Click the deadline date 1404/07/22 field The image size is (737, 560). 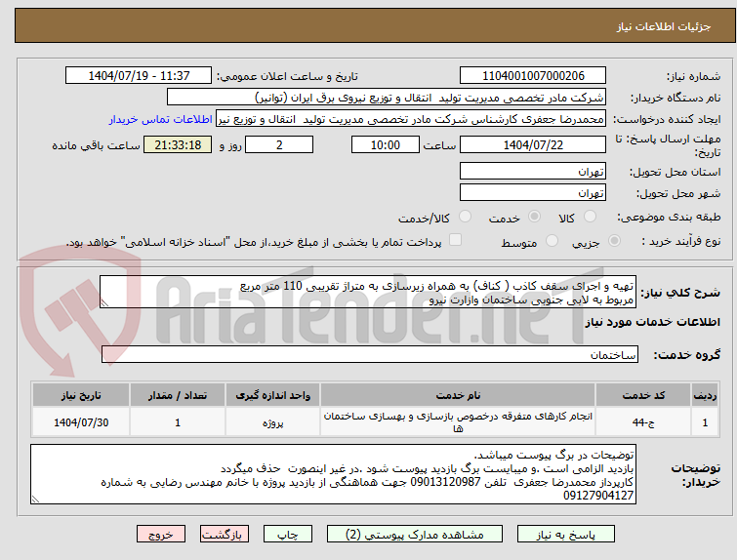click(533, 144)
